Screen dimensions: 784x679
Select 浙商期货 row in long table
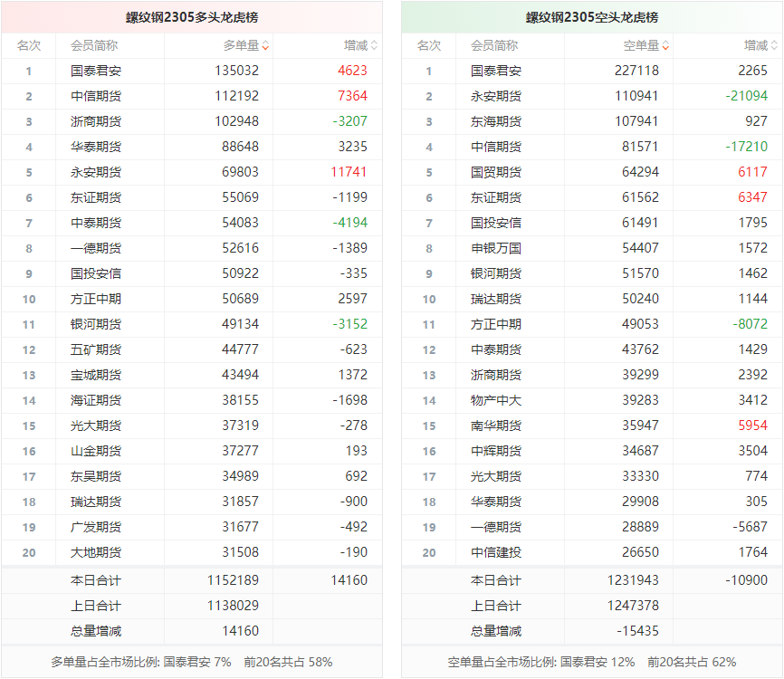point(95,121)
